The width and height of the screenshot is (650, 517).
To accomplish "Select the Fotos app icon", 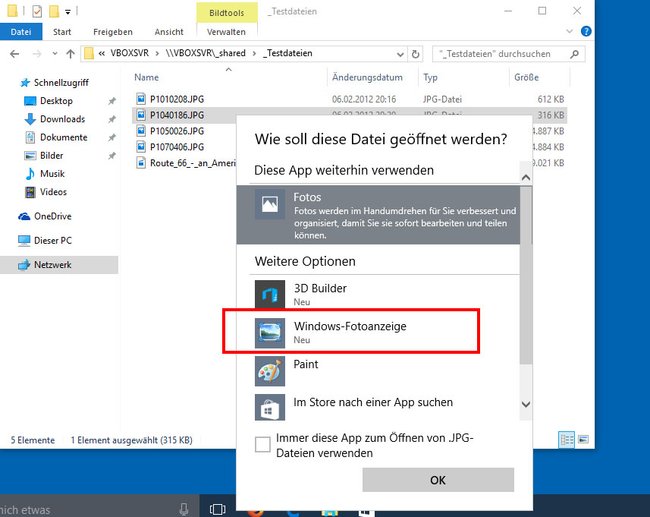I will point(269,204).
